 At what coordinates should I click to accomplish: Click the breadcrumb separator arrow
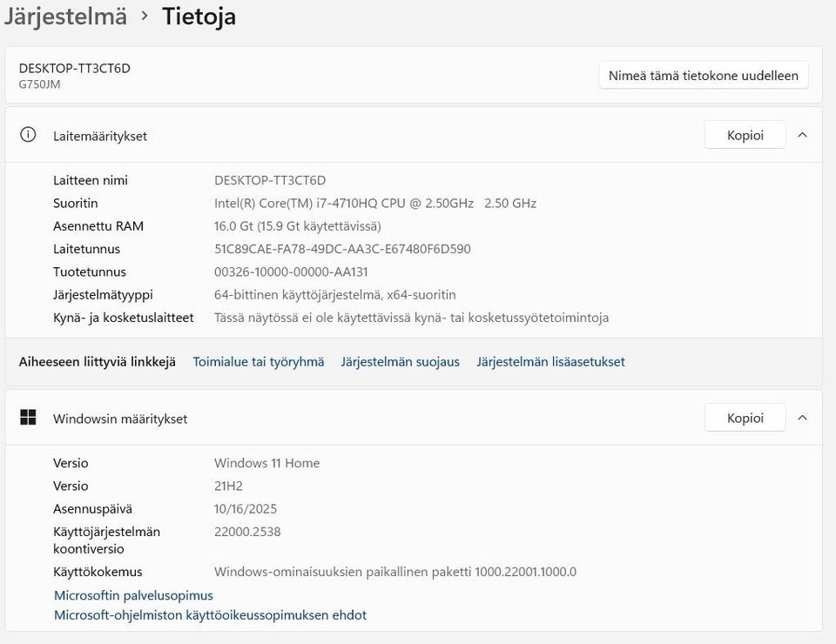click(x=145, y=17)
